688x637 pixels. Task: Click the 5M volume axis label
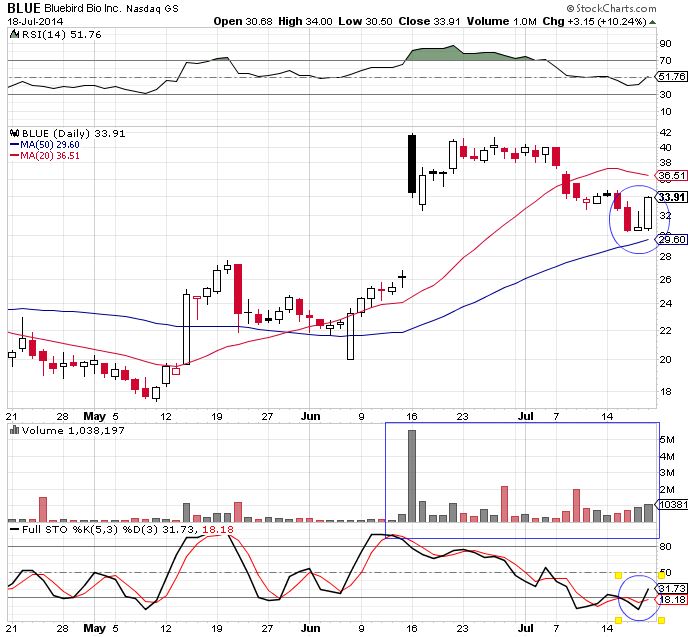[x=667, y=440]
